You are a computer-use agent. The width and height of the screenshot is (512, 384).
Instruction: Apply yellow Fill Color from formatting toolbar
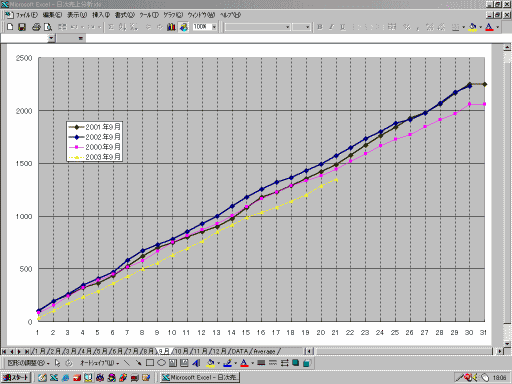(x=473, y=27)
